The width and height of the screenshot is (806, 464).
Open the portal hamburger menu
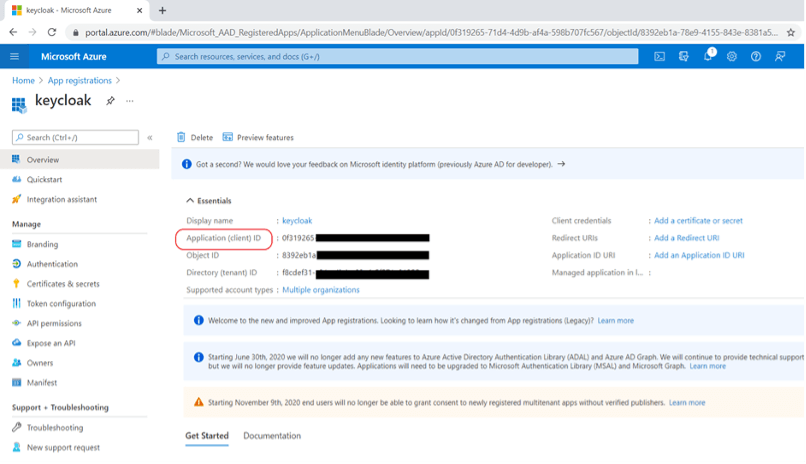(14, 57)
